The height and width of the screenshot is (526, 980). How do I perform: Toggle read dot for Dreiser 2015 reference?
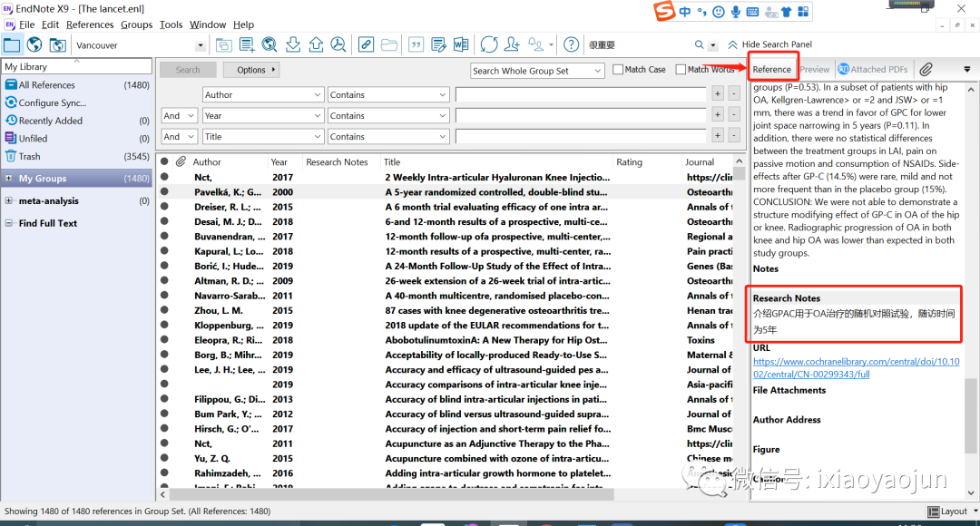(x=165, y=207)
